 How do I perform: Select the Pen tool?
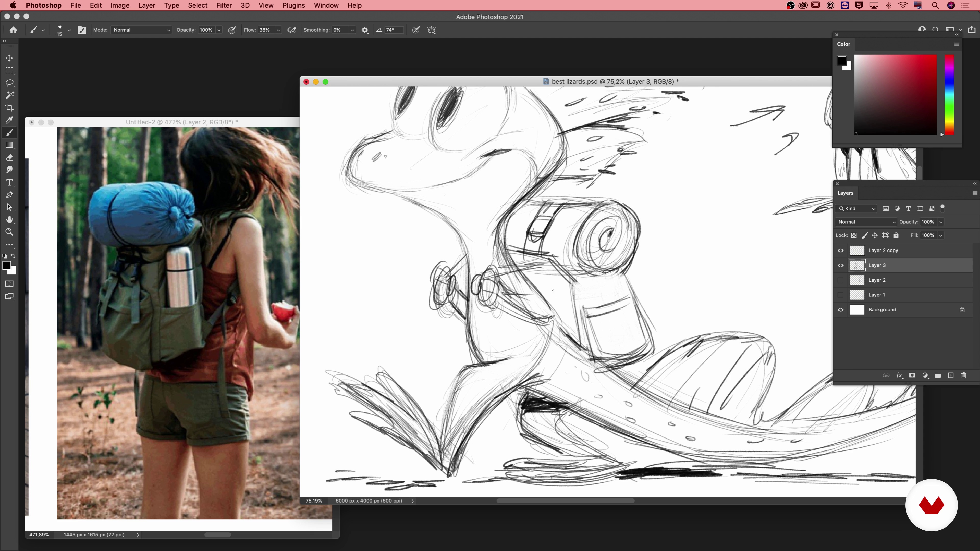[x=9, y=195]
